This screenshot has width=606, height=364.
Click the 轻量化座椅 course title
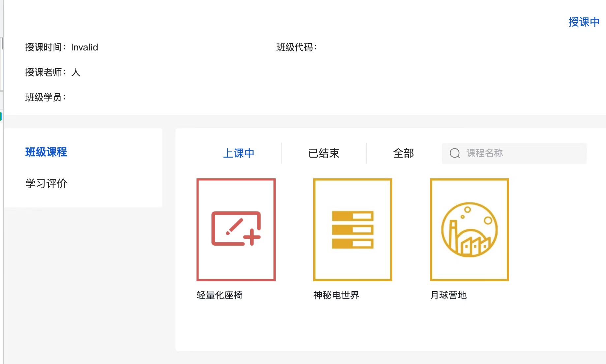(x=220, y=295)
